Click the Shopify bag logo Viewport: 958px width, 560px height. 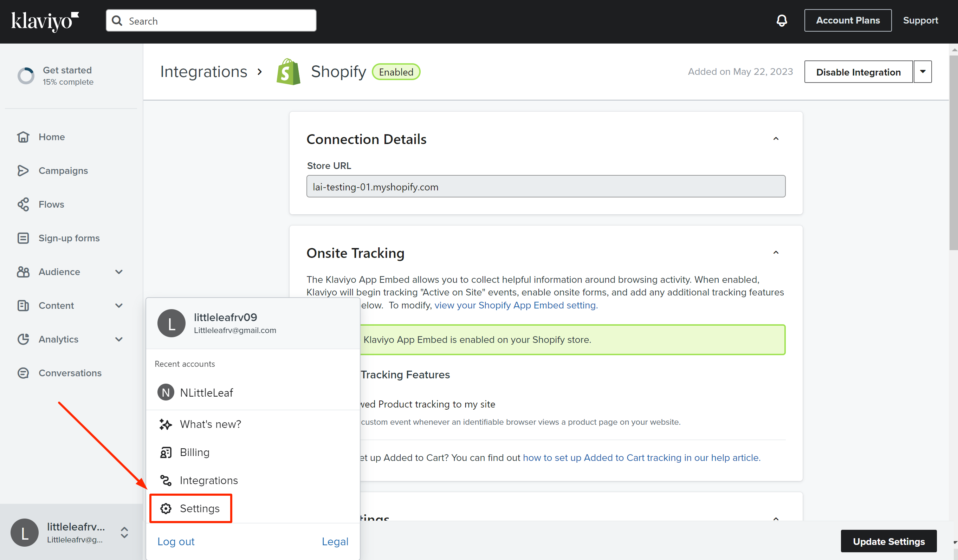pyautogui.click(x=288, y=71)
